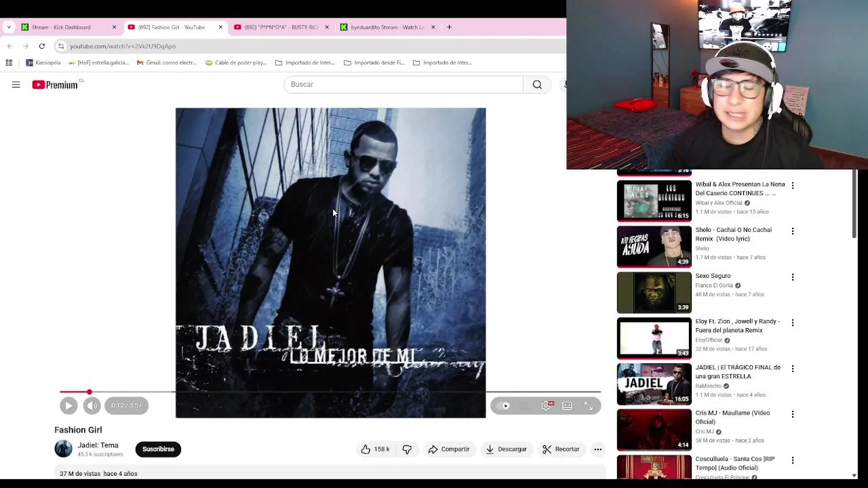Screen dimensions: 868x488
Task: Switch to the P*I*N*G*A Rusty tab
Action: point(281,27)
